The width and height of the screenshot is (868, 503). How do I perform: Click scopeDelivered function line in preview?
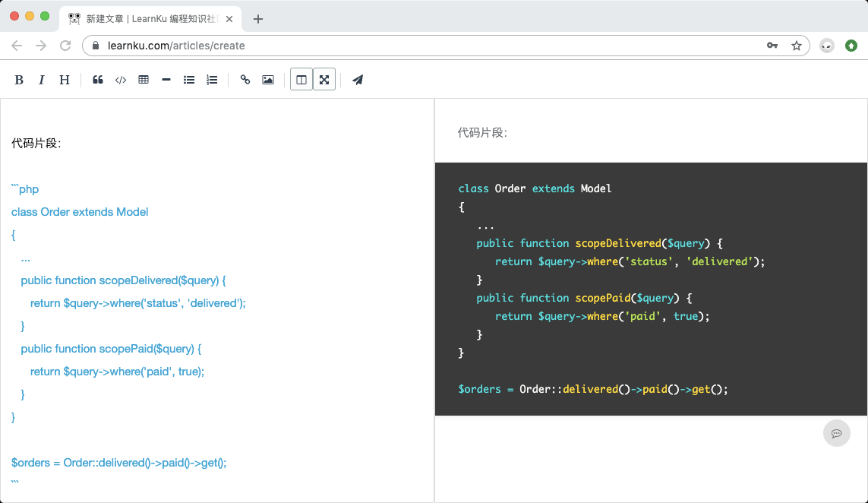tap(599, 243)
